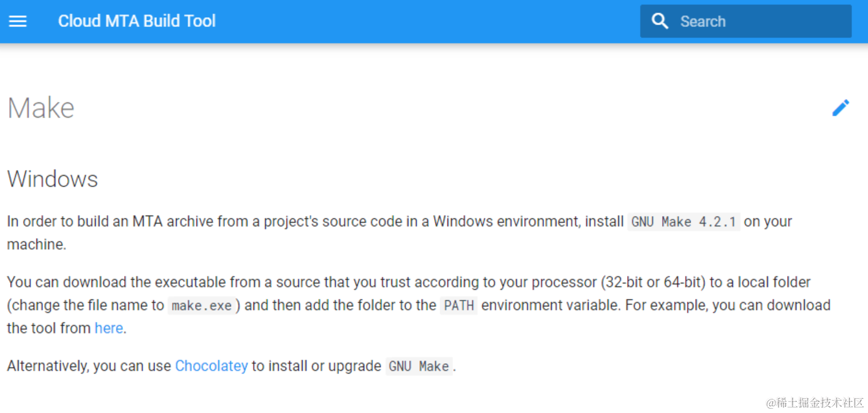Open the "here" download link
The height and width of the screenshot is (413, 868).
pos(108,328)
